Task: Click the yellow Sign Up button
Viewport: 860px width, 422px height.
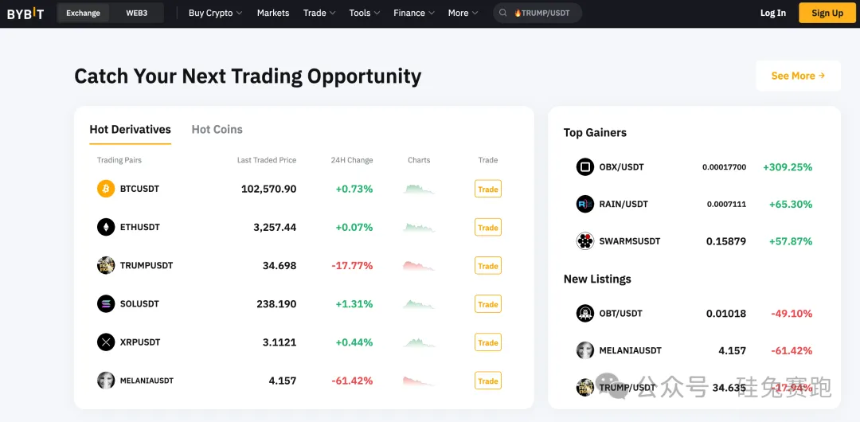Action: coord(827,13)
